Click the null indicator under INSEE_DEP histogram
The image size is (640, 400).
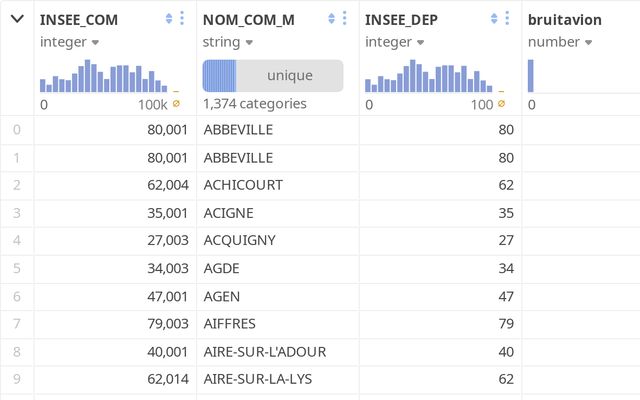point(502,103)
